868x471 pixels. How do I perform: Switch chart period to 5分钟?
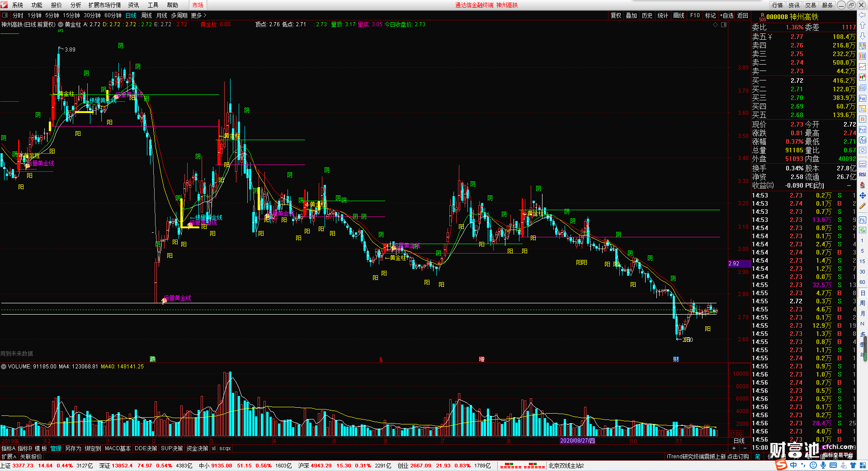pos(52,15)
